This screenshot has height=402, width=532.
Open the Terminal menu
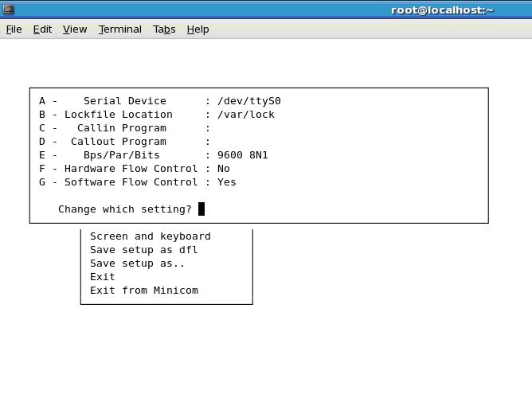pos(120,29)
